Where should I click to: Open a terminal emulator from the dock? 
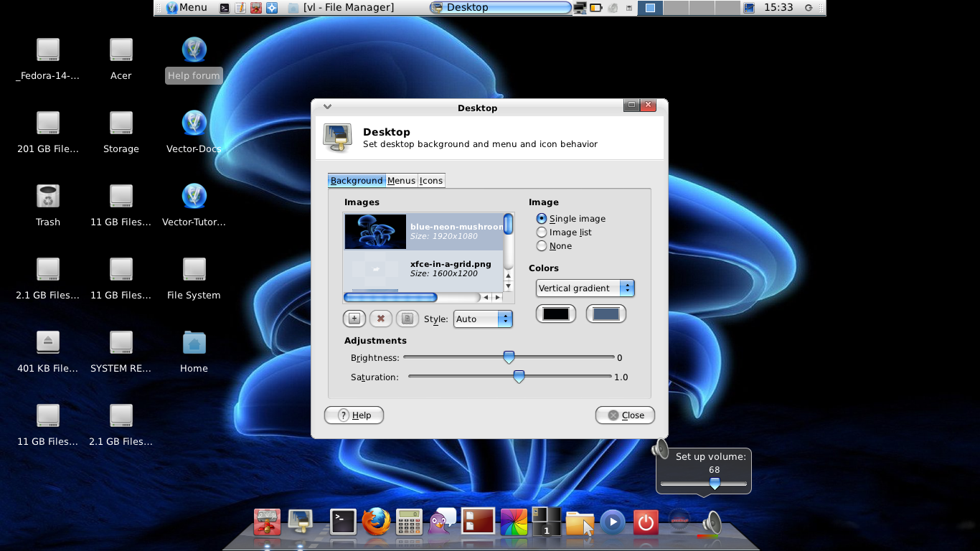342,522
